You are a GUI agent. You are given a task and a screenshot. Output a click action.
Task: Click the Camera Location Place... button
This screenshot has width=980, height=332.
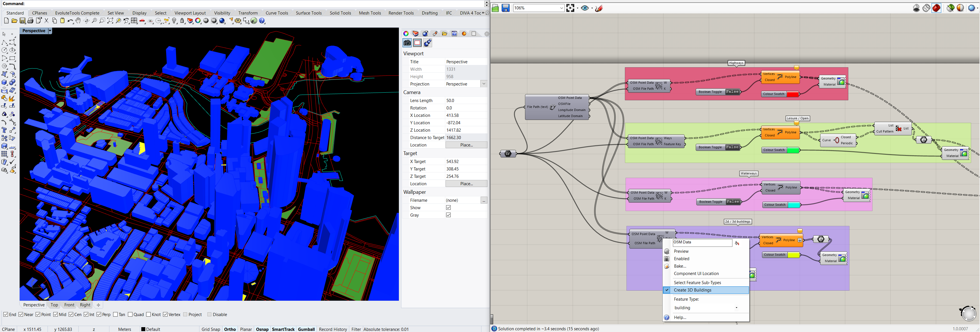pos(466,145)
